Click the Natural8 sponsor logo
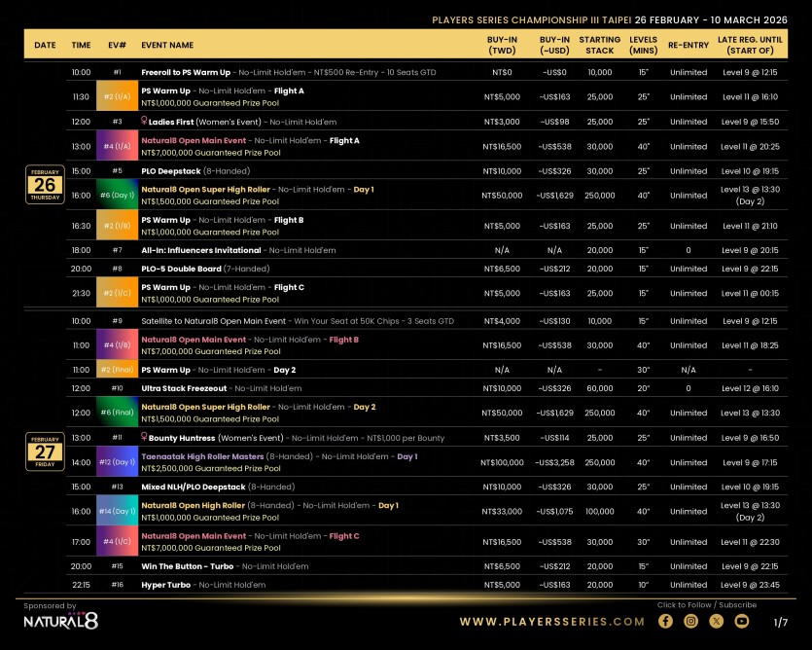The width and height of the screenshot is (812, 650). pos(60,621)
